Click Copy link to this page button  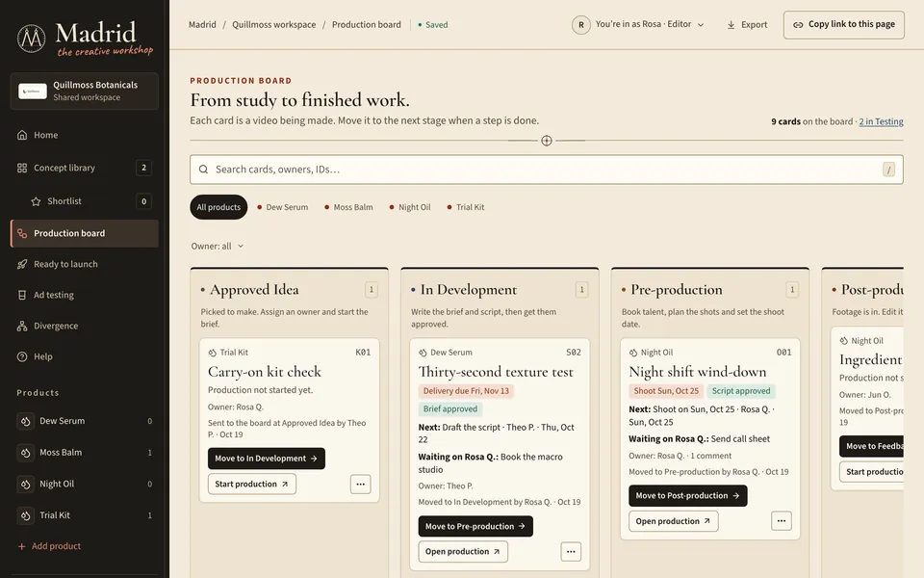pos(844,25)
